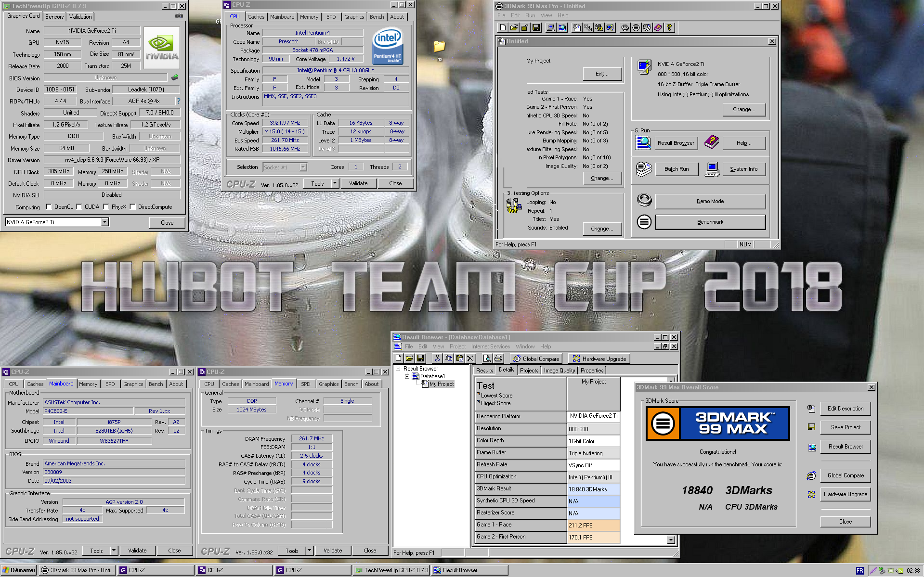The height and width of the screenshot is (577, 924).
Task: Enable PhysX checkbox in GPU-Z
Action: pyautogui.click(x=106, y=207)
